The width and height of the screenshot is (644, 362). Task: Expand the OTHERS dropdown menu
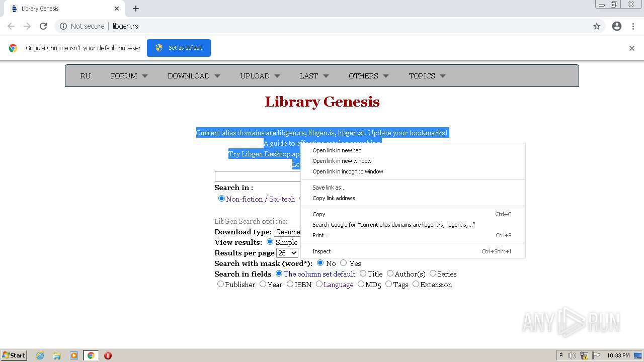368,76
